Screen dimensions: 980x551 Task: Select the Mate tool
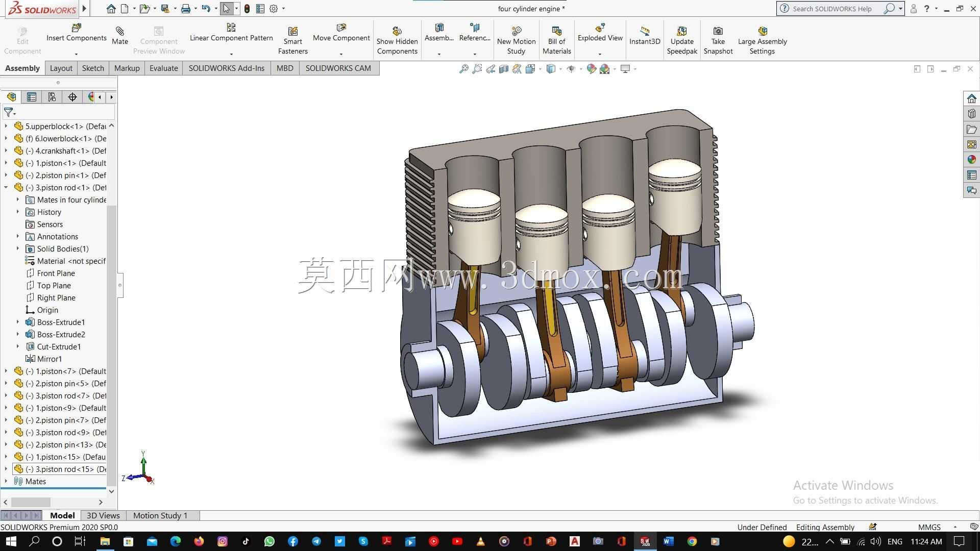click(120, 36)
